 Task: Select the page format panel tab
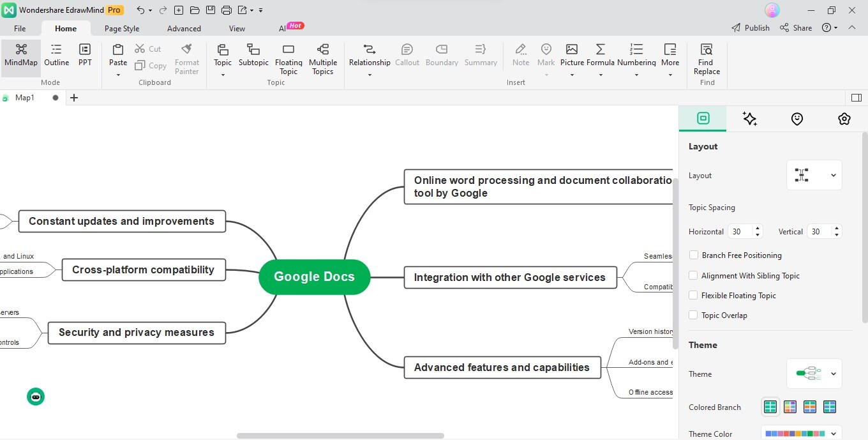coord(703,119)
